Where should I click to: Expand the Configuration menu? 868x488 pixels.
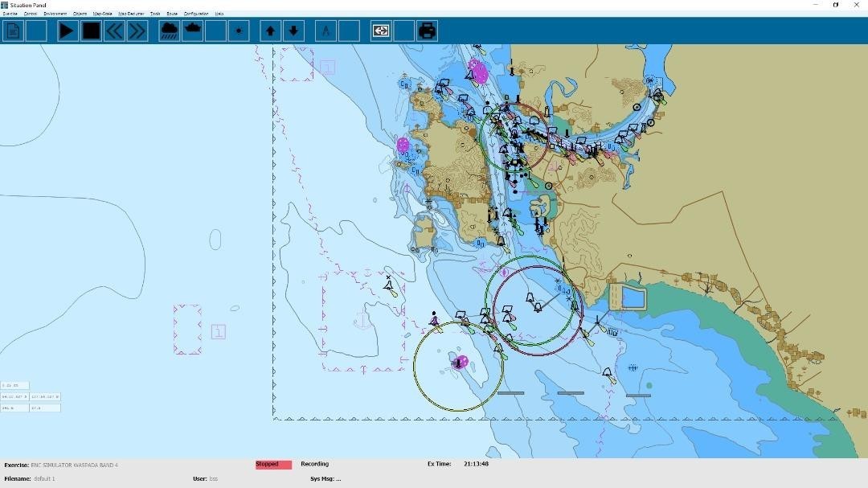point(196,14)
